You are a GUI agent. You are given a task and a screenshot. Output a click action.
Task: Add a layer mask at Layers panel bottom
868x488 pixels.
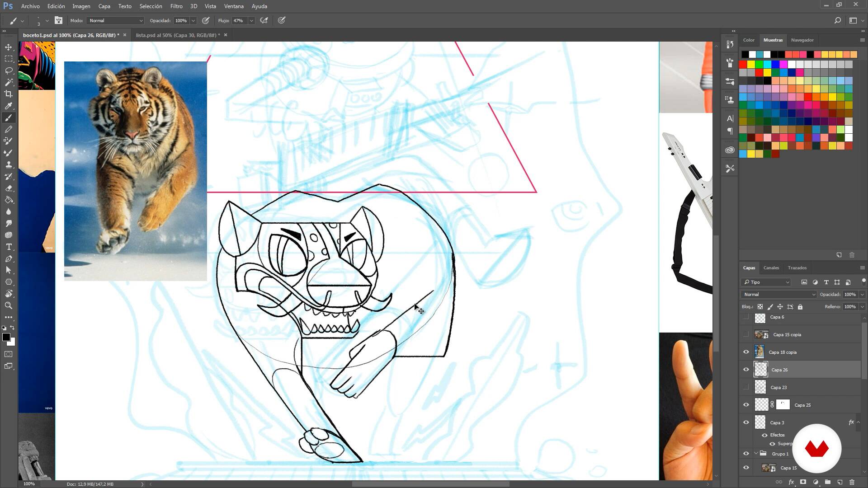click(803, 482)
